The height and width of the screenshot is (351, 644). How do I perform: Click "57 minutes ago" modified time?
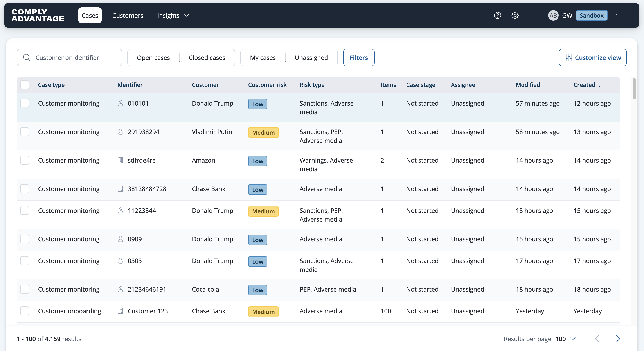click(x=538, y=103)
